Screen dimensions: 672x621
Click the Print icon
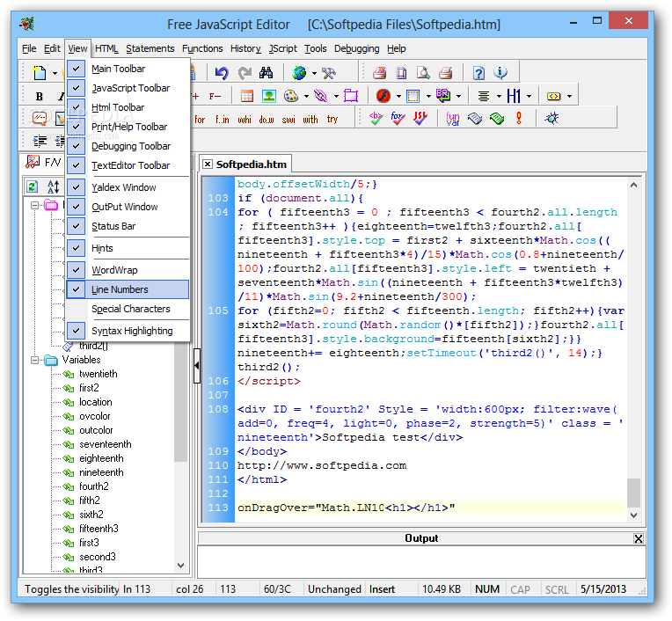(x=446, y=73)
